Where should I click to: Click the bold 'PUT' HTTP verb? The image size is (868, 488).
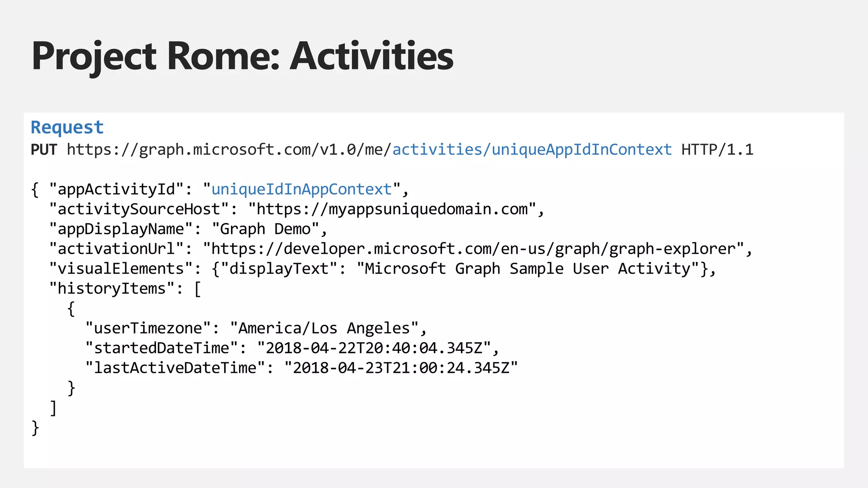(x=44, y=150)
